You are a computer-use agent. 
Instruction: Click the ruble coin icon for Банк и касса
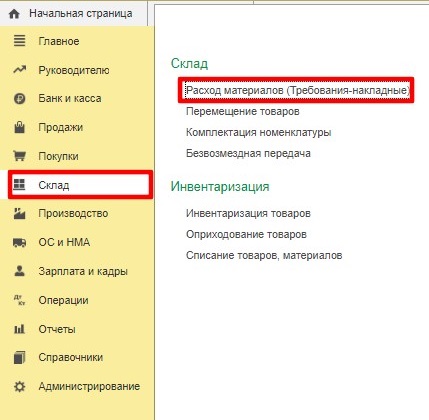coord(19,99)
